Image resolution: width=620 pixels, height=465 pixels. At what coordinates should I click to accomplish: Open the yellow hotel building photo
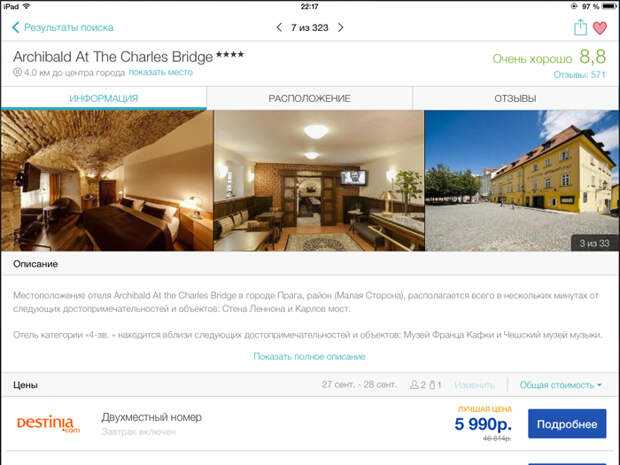[x=522, y=181]
